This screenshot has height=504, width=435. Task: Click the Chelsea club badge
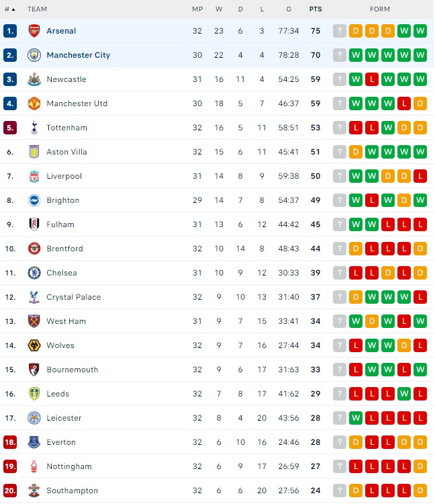34,273
